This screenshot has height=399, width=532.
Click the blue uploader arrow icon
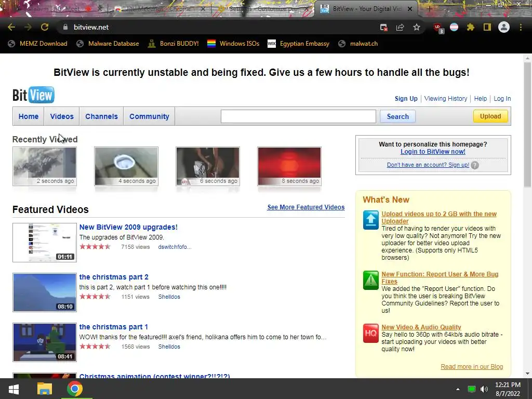(371, 220)
